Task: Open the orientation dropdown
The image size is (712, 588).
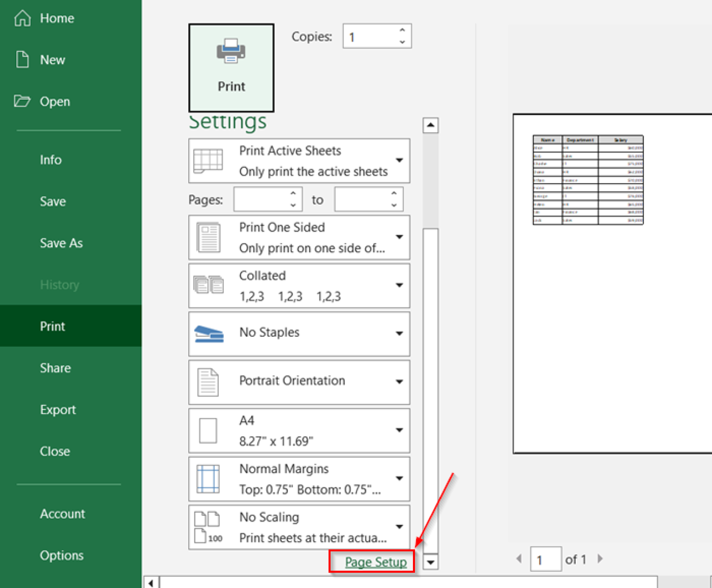Action: [399, 381]
